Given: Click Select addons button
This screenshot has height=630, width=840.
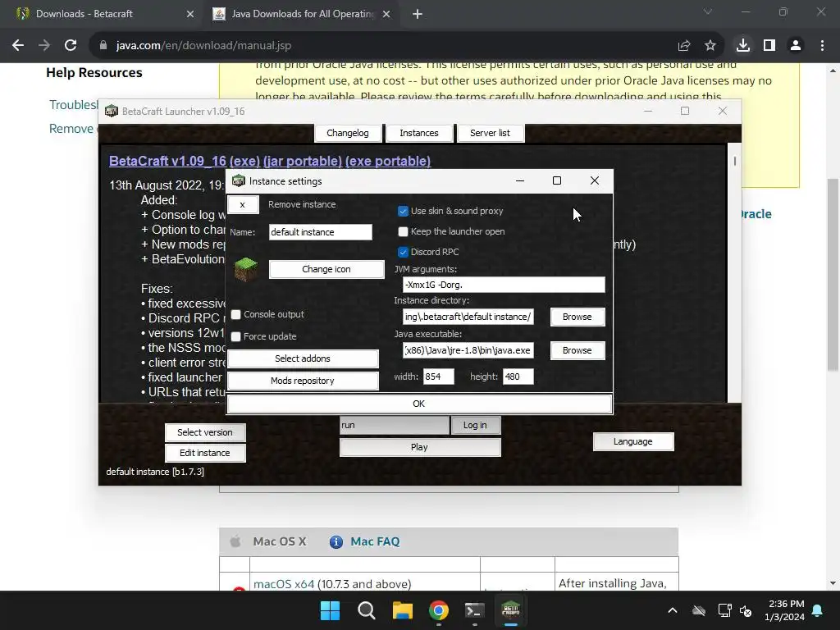Looking at the screenshot, I should [x=303, y=358].
